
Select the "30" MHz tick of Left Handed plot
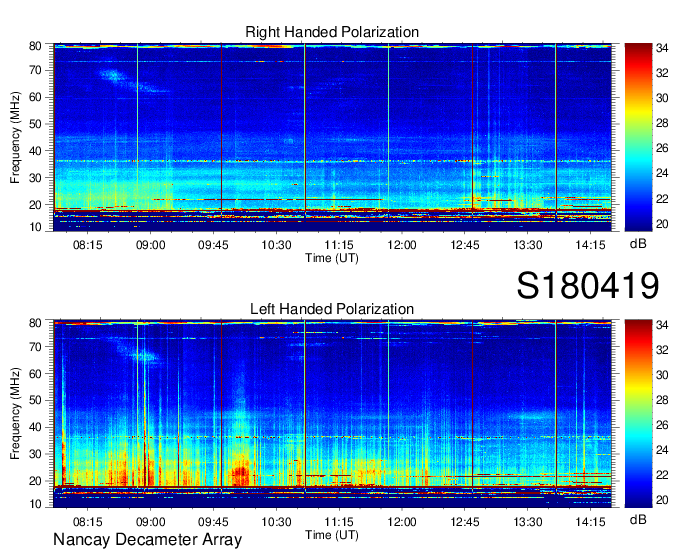click(36, 454)
